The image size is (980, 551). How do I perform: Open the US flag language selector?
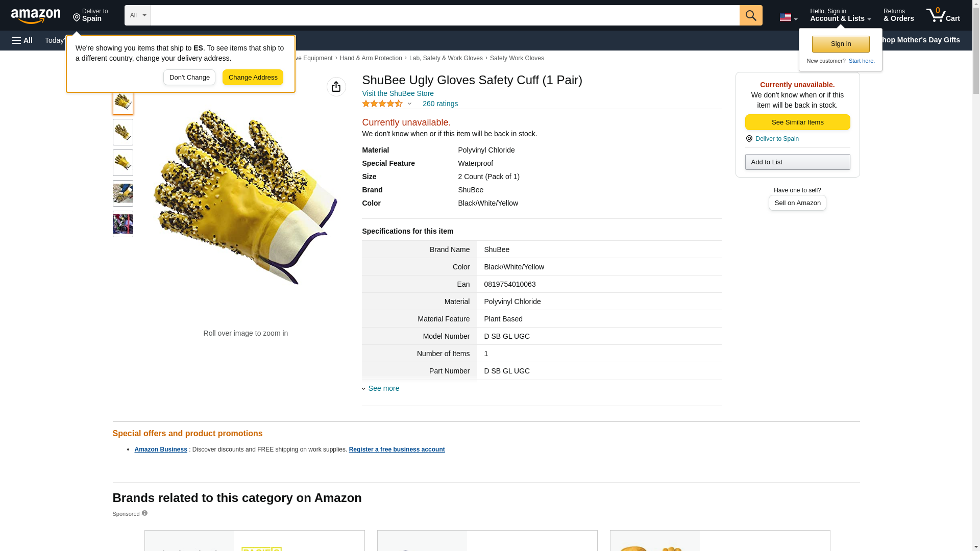[788, 17]
